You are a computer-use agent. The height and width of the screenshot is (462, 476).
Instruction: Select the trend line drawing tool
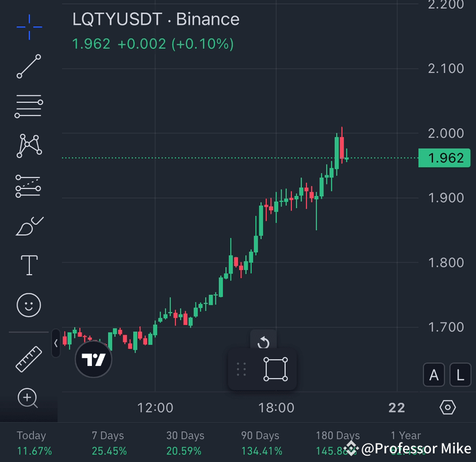(x=28, y=66)
